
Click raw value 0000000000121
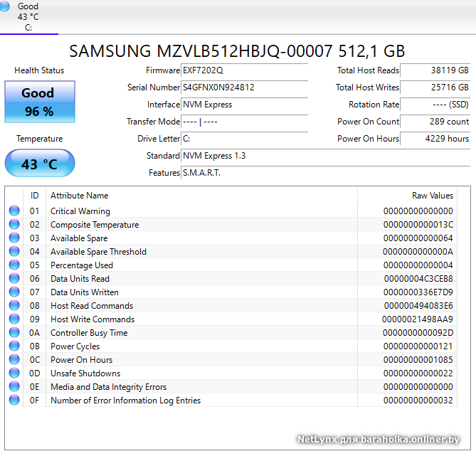pos(418,346)
